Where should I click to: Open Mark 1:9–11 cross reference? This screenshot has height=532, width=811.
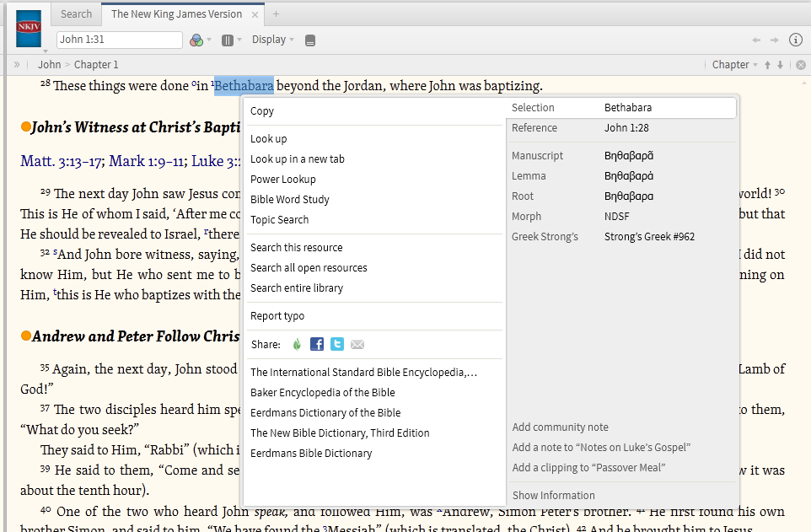(147, 161)
